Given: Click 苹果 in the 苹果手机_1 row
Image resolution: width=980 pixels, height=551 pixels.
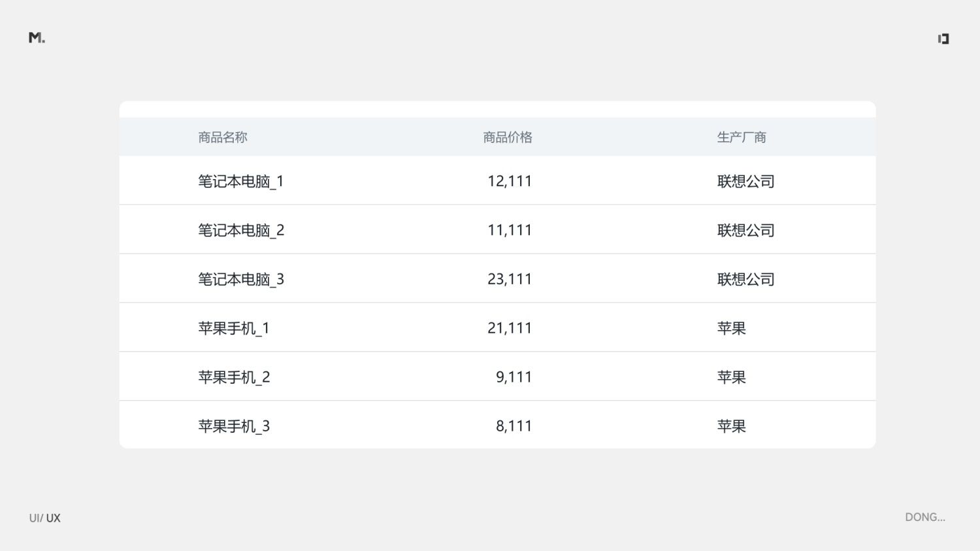Looking at the screenshot, I should coord(732,328).
